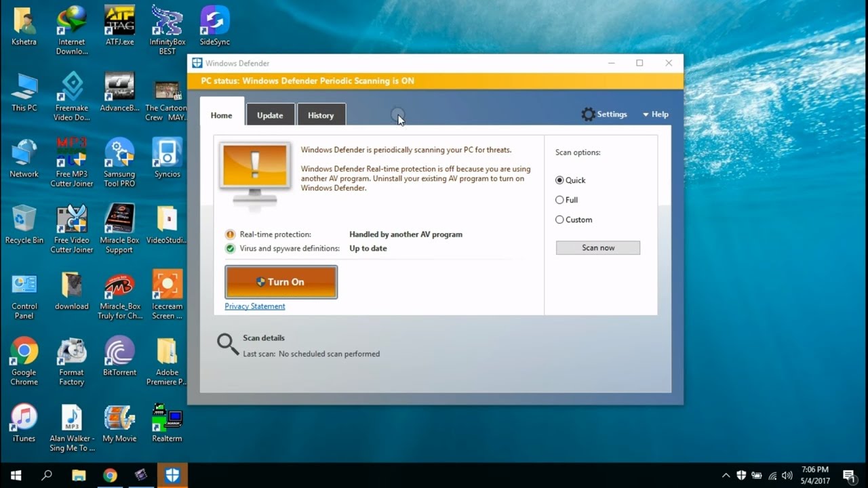Image resolution: width=868 pixels, height=488 pixels.
Task: Launch Free Video Cutter Joiner
Action: [x=72, y=228]
